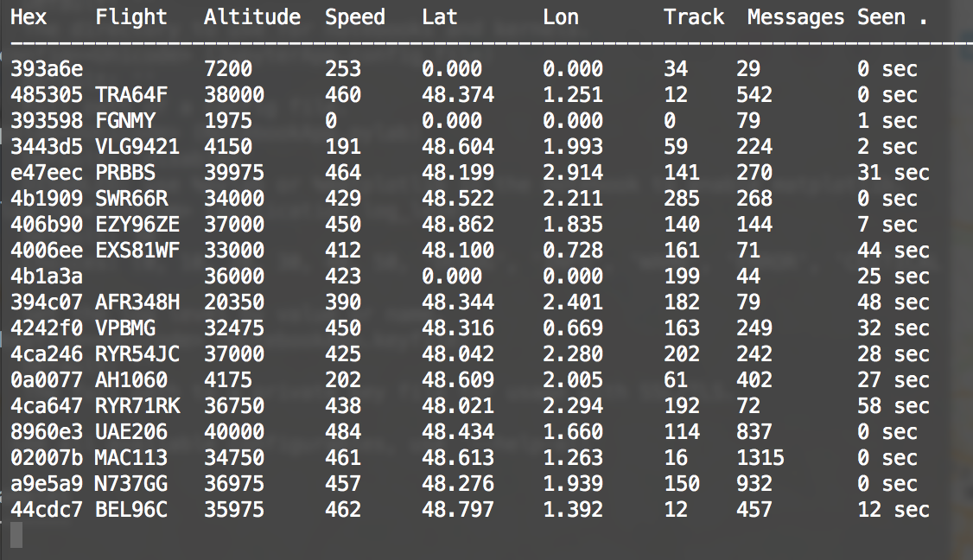
Task: Click flight EZY96ZE callsign
Action: pos(137,224)
